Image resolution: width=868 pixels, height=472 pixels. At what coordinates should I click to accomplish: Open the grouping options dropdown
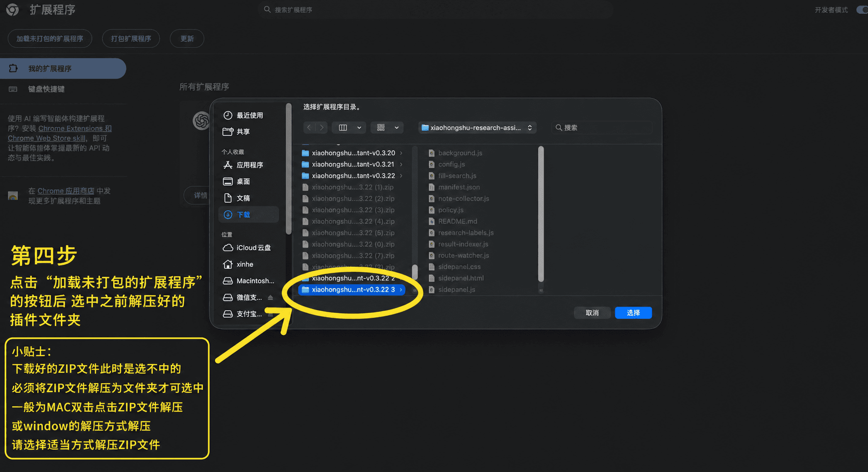(387, 128)
